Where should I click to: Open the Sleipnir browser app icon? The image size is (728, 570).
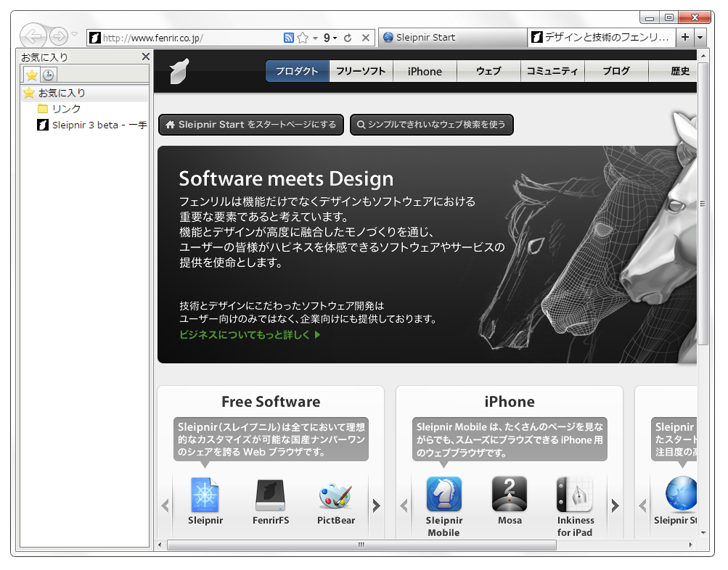[x=205, y=495]
